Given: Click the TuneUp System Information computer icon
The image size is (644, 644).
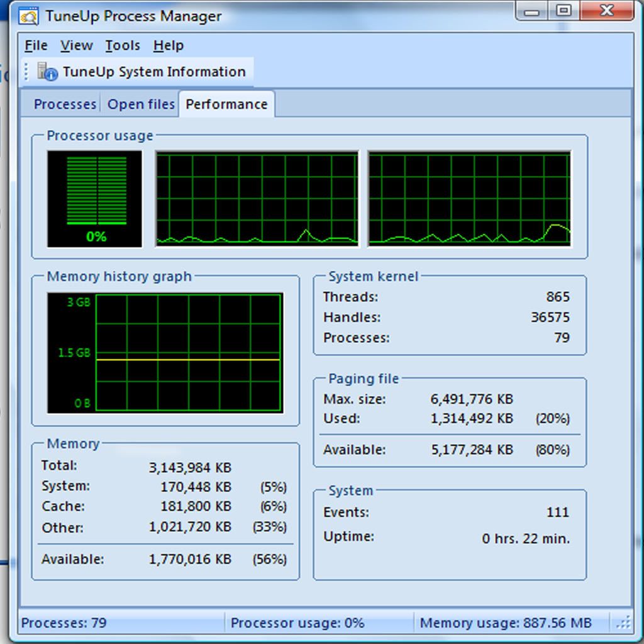Looking at the screenshot, I should point(47,72).
